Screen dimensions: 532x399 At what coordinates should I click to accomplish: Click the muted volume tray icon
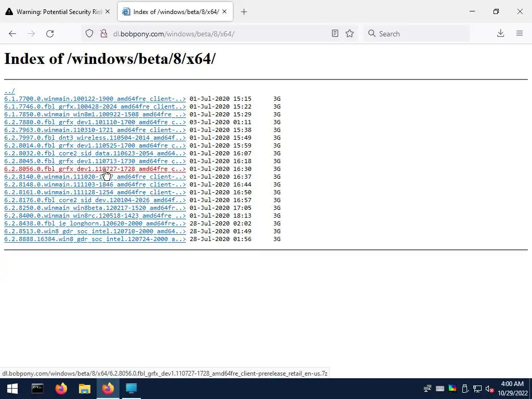point(489,389)
